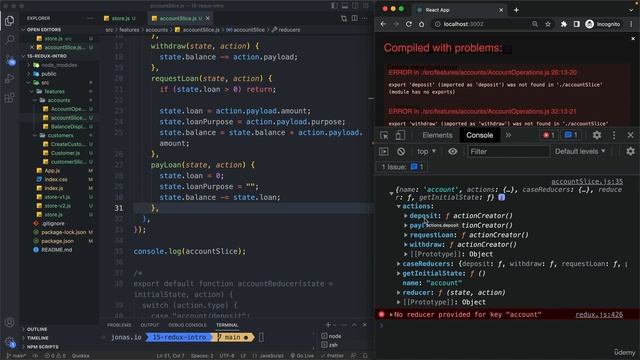Open the Explorer view in activity bar
The height and width of the screenshot is (360, 640).
click(9, 21)
